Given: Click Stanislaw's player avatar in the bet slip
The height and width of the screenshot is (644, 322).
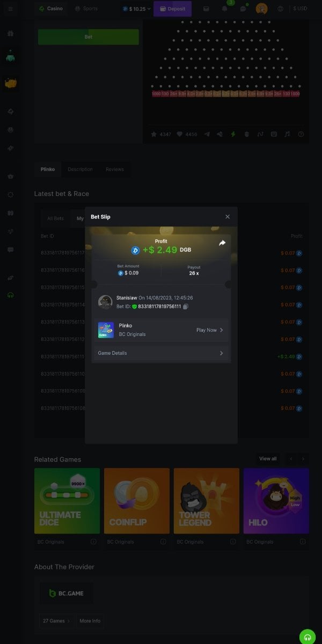Looking at the screenshot, I should coord(105,302).
